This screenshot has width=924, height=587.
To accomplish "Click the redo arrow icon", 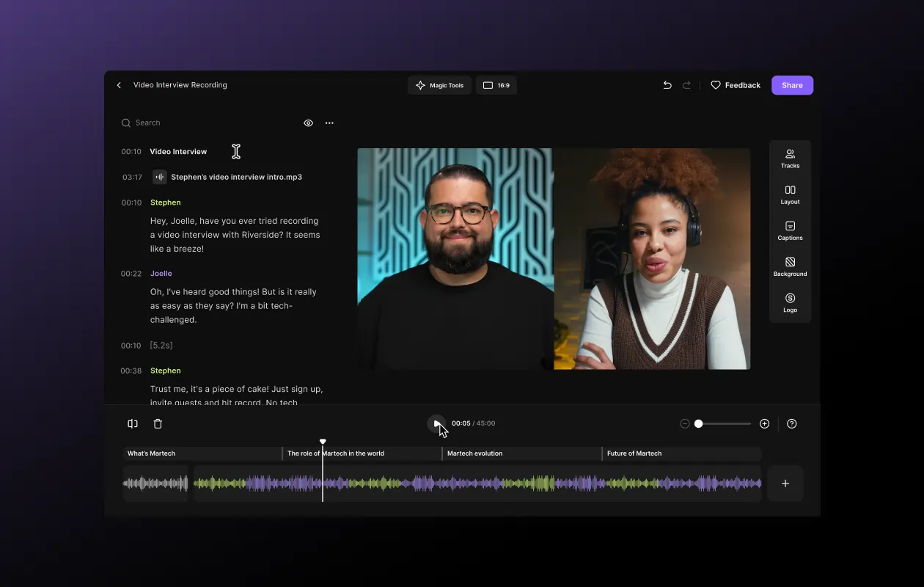I will point(686,85).
